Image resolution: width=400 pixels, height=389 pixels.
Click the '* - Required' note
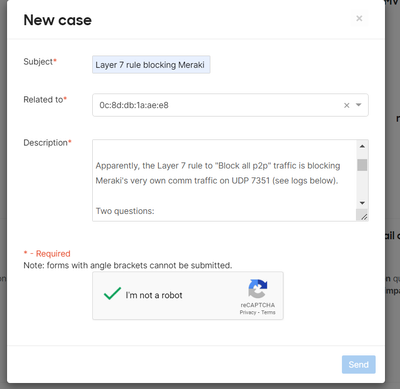47,254
